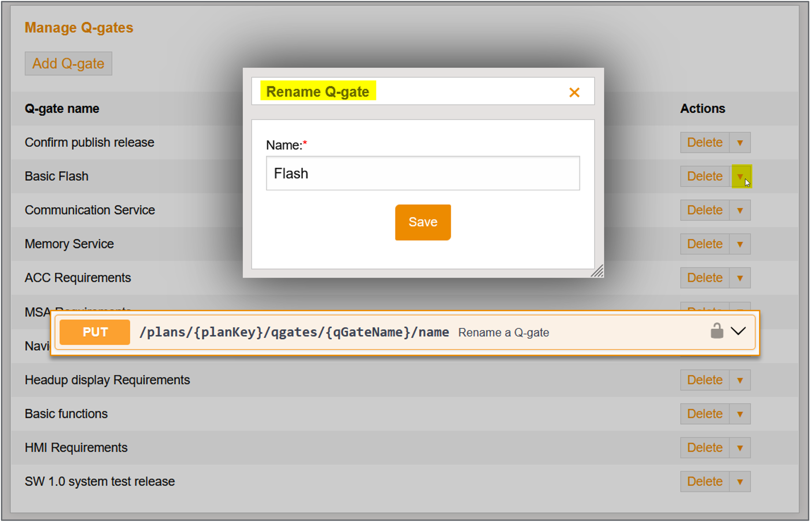This screenshot has width=812, height=524.
Task: Click the Save button in the dialog
Action: click(x=422, y=222)
